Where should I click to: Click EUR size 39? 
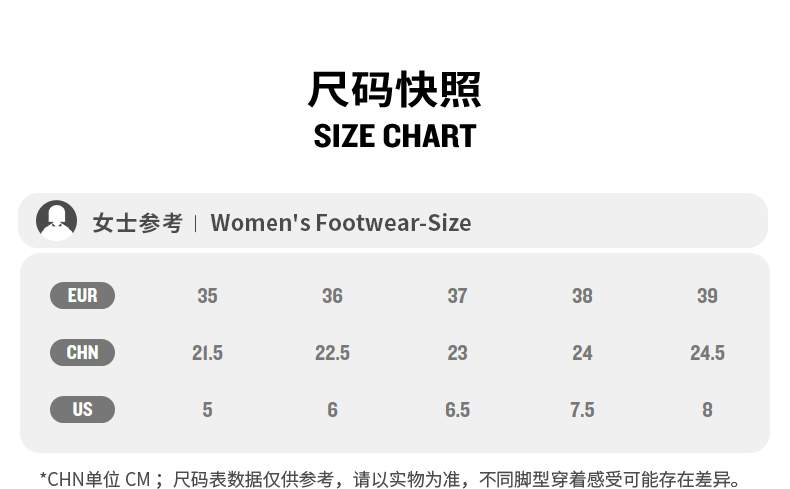[707, 296]
